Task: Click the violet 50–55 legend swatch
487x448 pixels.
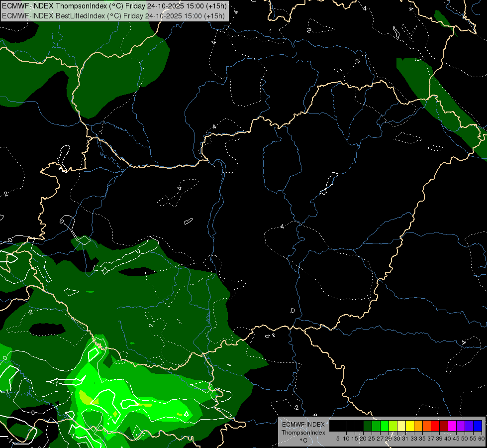Action: tap(469, 426)
